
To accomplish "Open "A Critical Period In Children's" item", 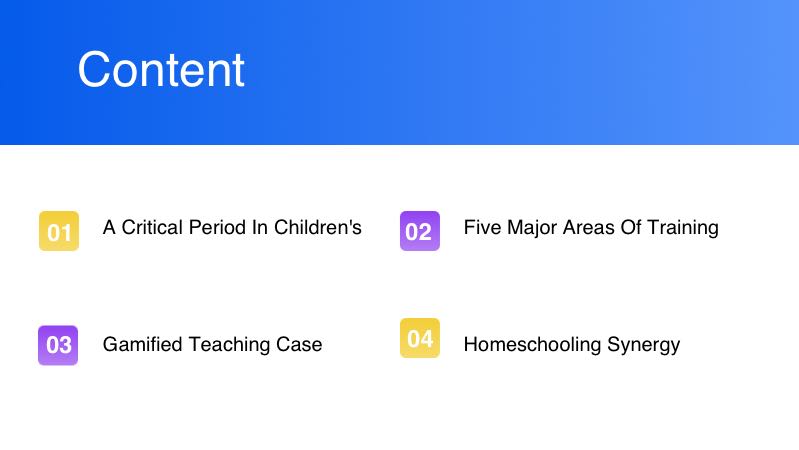I will pos(232,228).
